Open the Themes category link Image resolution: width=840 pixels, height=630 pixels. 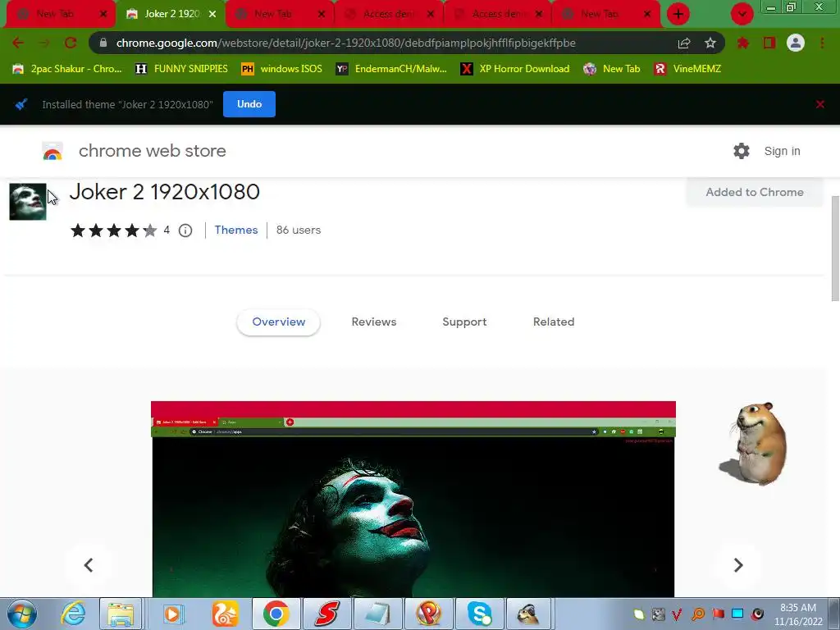(236, 230)
